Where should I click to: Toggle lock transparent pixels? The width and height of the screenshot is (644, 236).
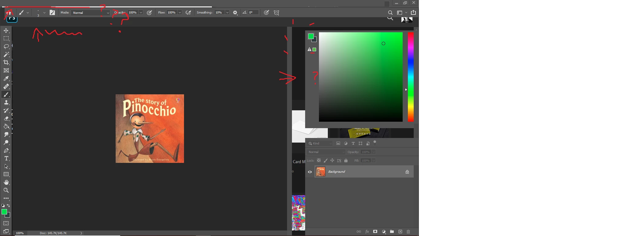click(x=319, y=161)
